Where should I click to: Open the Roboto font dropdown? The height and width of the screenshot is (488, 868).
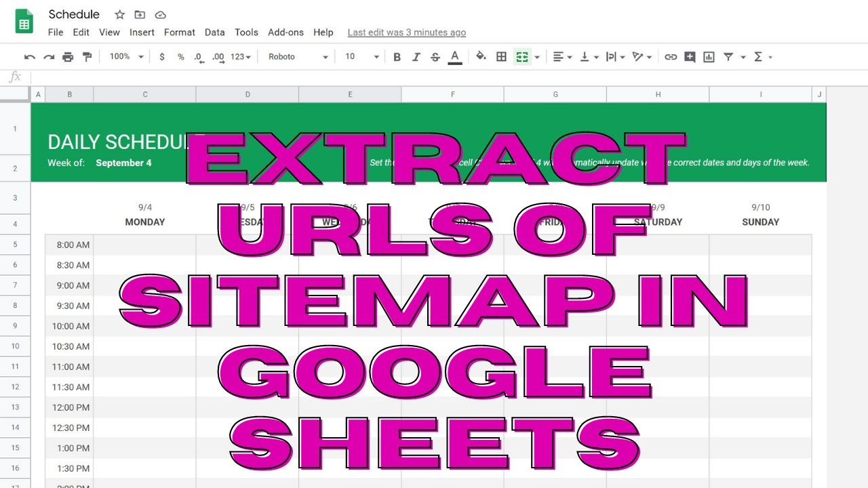(298, 57)
